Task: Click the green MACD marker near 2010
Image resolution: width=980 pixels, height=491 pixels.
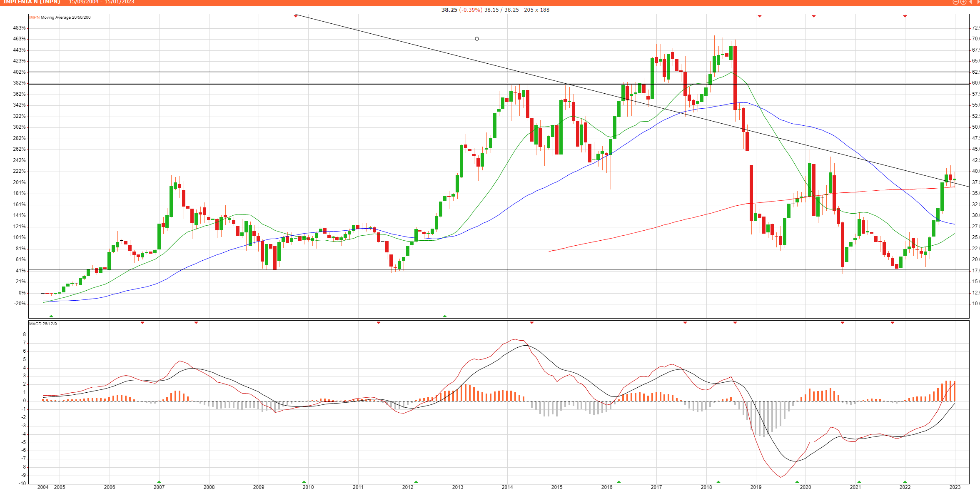Action: point(304,482)
